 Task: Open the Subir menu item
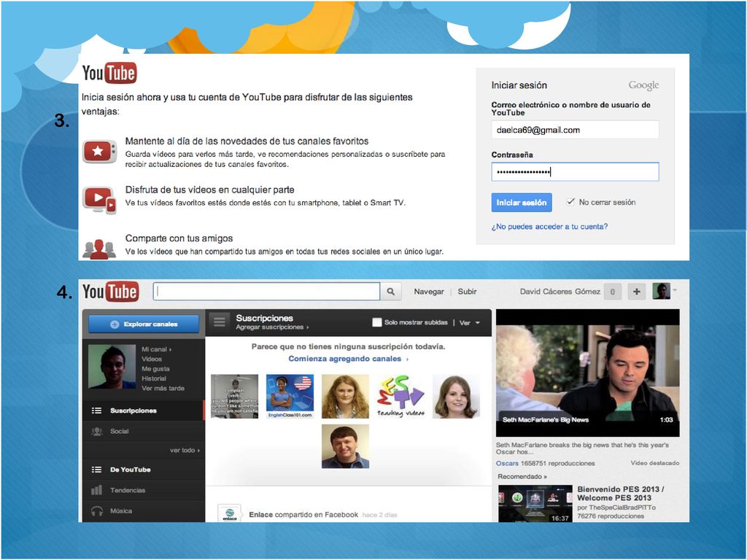(x=467, y=292)
